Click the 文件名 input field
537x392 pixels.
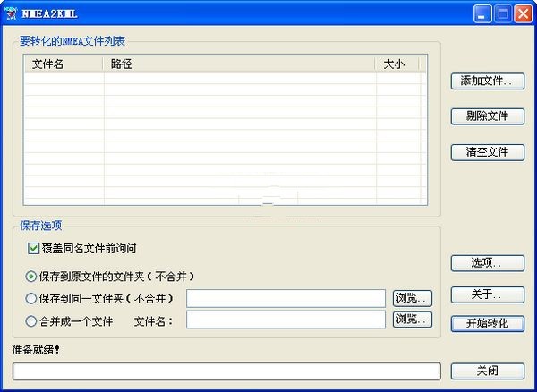coord(286,320)
